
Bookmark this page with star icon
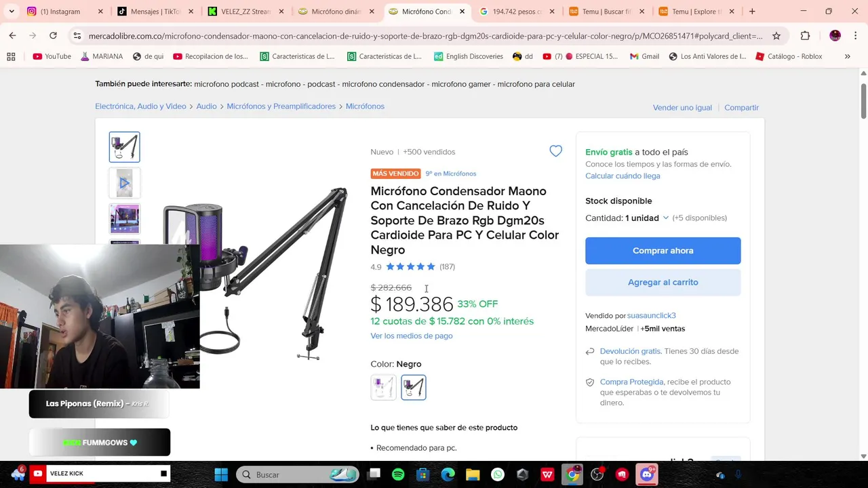(776, 36)
